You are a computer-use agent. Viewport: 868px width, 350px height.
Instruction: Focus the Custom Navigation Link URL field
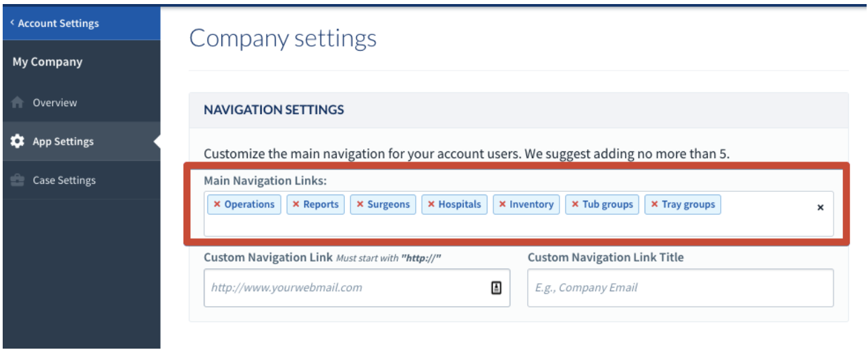point(357,288)
